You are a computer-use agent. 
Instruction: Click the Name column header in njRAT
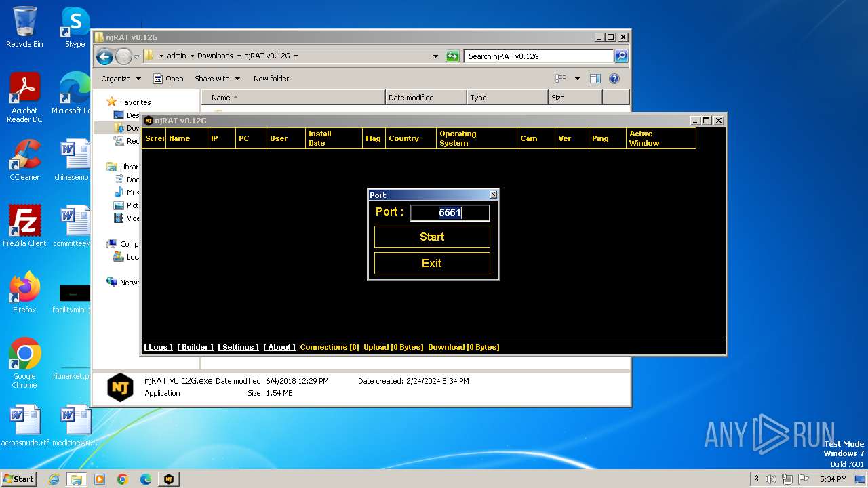point(186,138)
